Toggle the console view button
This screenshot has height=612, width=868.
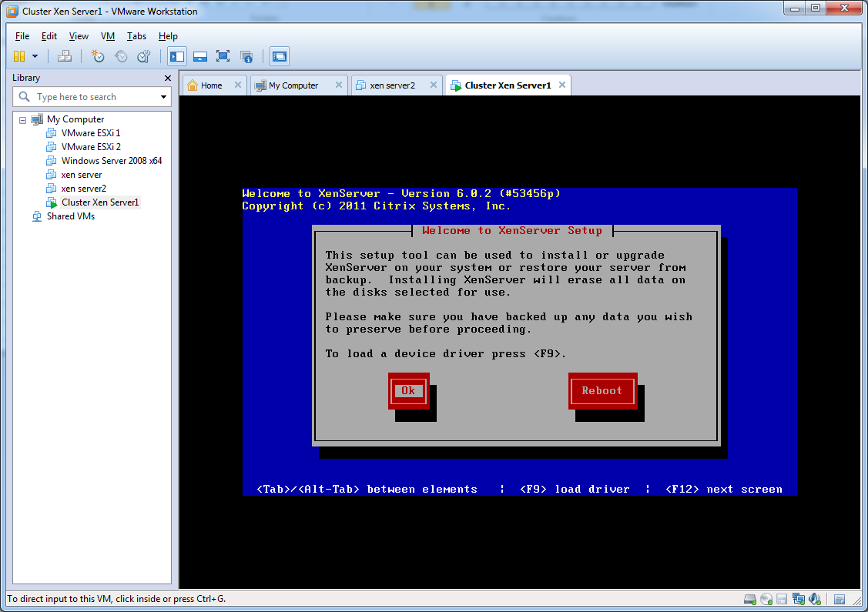pos(279,56)
